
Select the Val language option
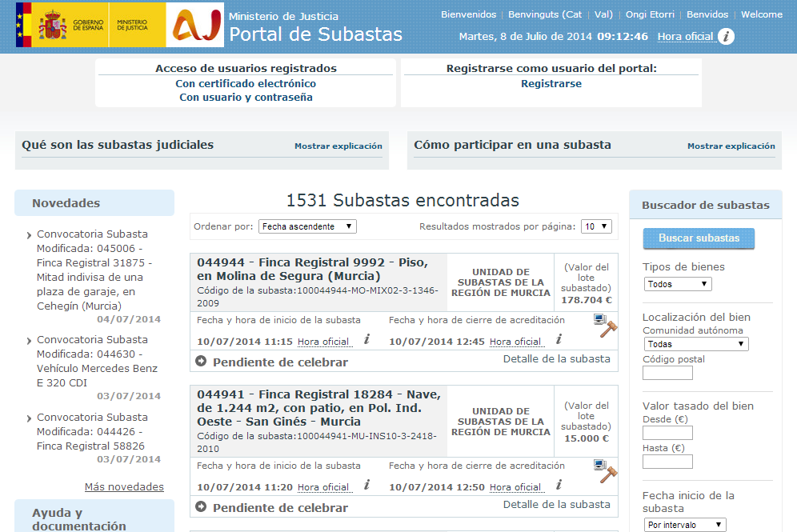click(x=603, y=14)
